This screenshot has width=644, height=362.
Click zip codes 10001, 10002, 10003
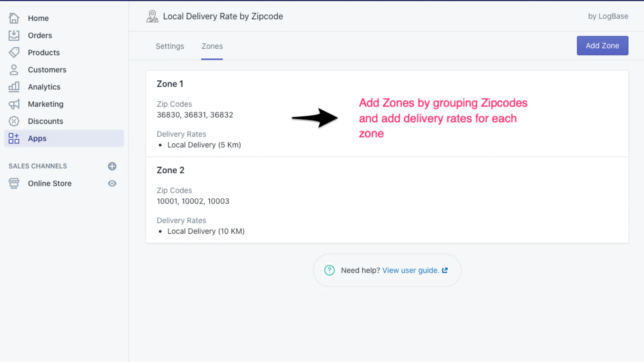click(x=193, y=201)
